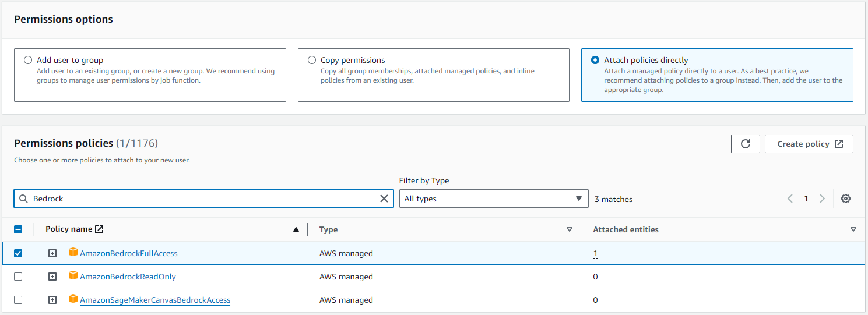Go to previous page of policies
Image resolution: width=868 pixels, height=315 pixels.
(790, 199)
